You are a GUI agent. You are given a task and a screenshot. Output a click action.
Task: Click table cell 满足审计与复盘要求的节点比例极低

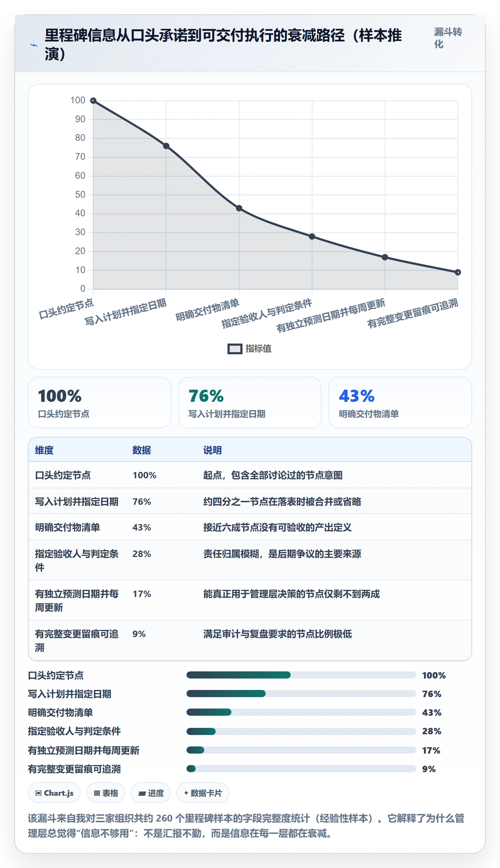coord(277,634)
